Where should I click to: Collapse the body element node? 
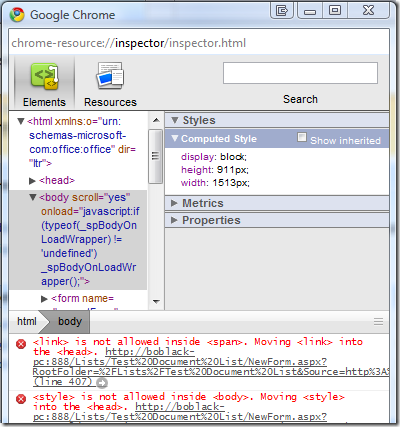click(33, 198)
